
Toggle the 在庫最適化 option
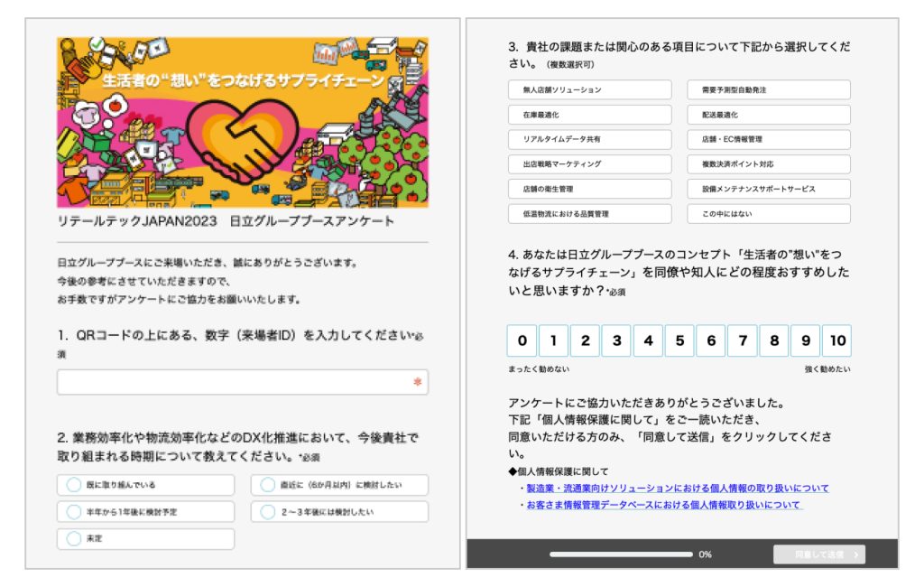coord(589,116)
